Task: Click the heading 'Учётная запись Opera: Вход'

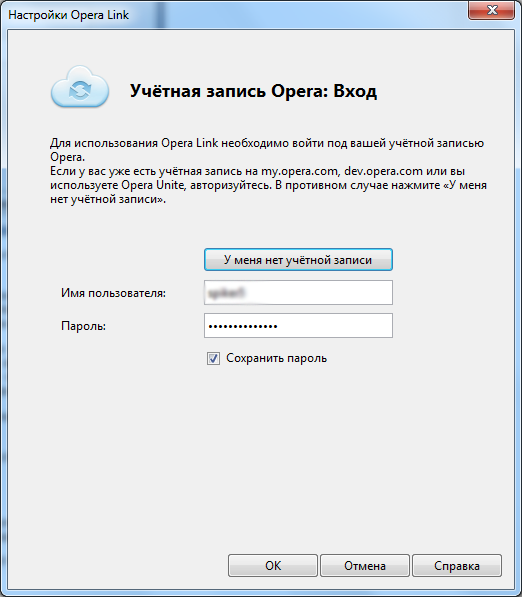Action: (x=253, y=91)
